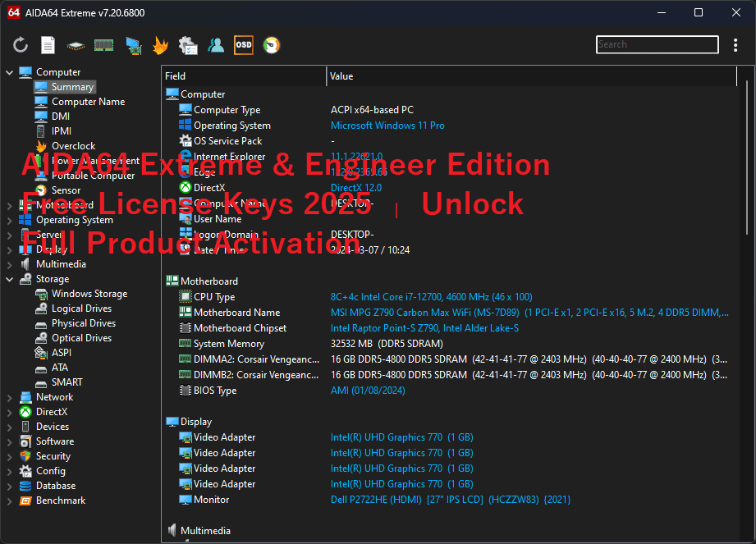756x544 pixels.
Task: Open Microsoft Windows 11 Pro link
Action: 387,126
